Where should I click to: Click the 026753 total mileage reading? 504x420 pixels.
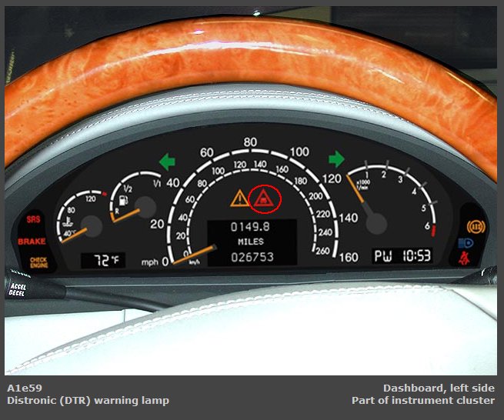tap(250, 257)
